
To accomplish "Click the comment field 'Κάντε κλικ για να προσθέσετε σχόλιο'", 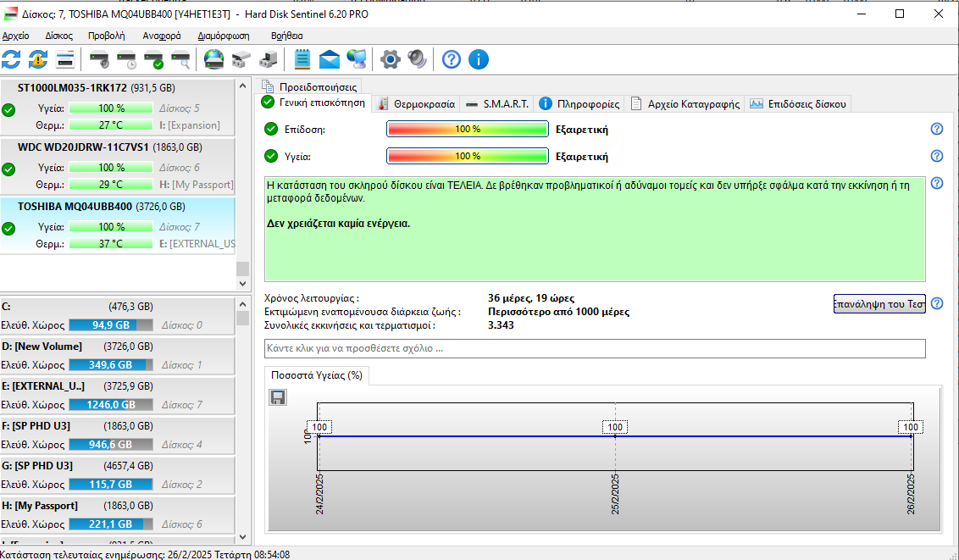I will click(x=595, y=348).
